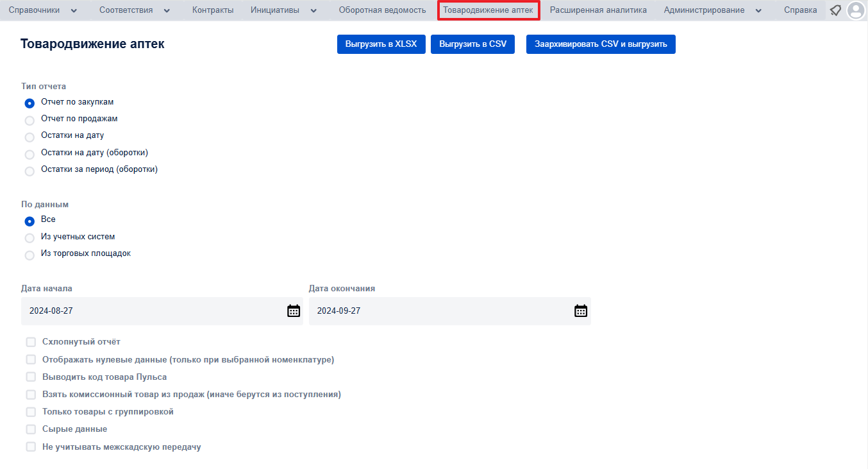
Task: Open the user profile avatar
Action: coord(856,10)
